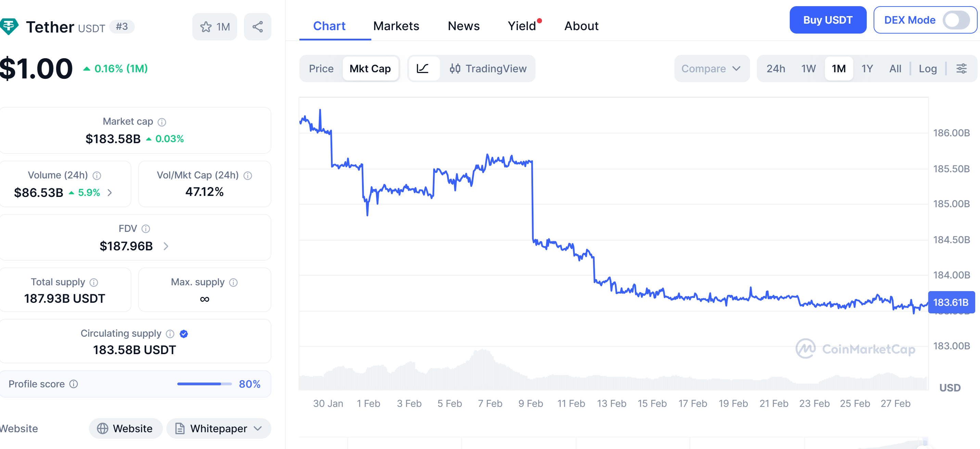Click the Buy USDT button
Image resolution: width=980 pixels, height=449 pixels.
coord(828,20)
